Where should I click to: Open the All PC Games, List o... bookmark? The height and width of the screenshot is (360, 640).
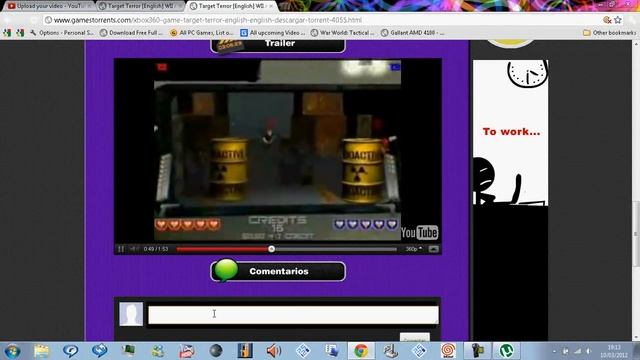[202, 33]
